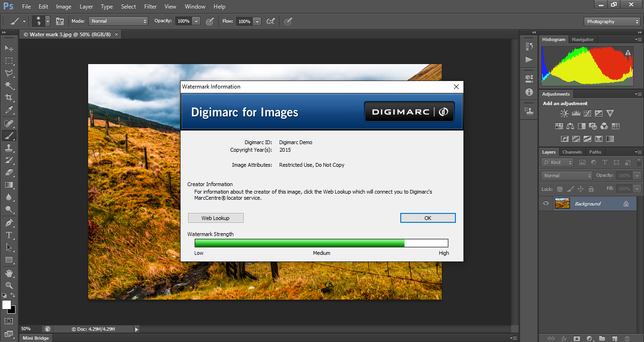This screenshot has height=342, width=644.
Task: Open the Flow dropdown arrow
Action: point(257,21)
